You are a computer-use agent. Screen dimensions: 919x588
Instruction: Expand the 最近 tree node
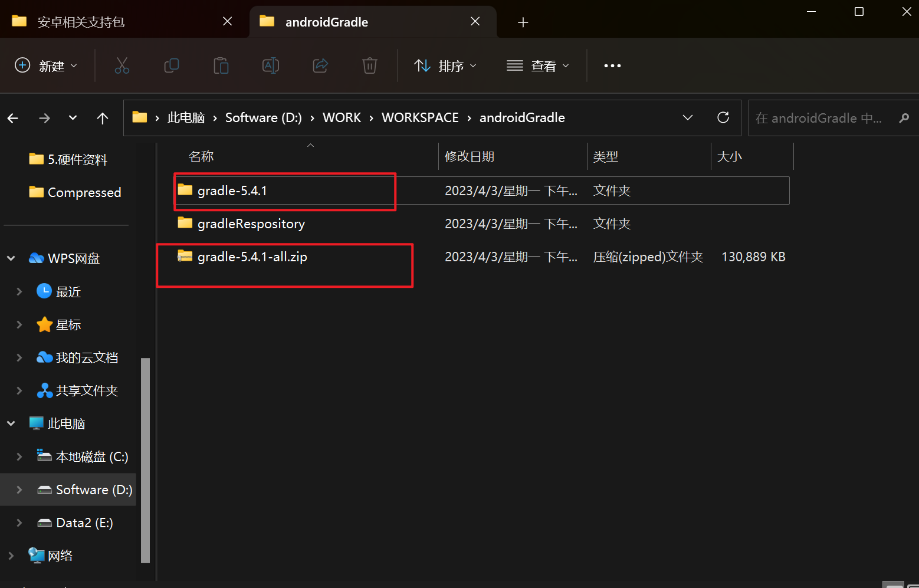point(19,291)
